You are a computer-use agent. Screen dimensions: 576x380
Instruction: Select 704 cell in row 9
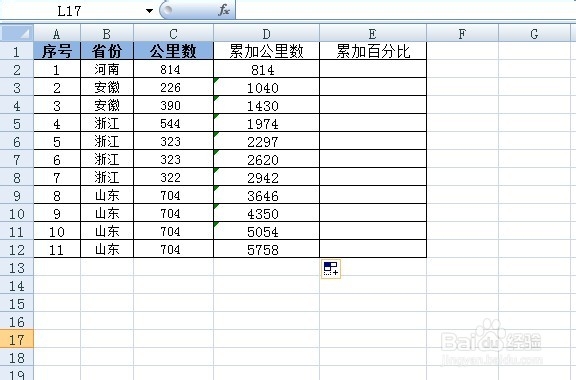(173, 195)
